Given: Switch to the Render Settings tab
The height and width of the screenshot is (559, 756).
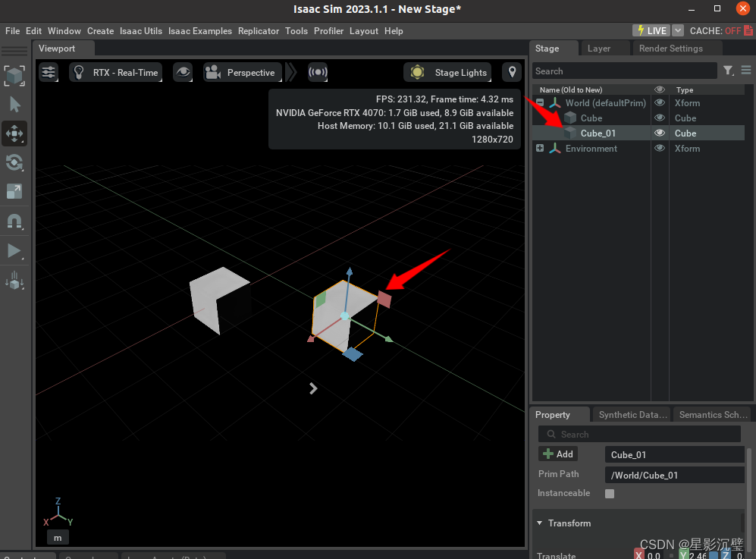Looking at the screenshot, I should pos(670,49).
